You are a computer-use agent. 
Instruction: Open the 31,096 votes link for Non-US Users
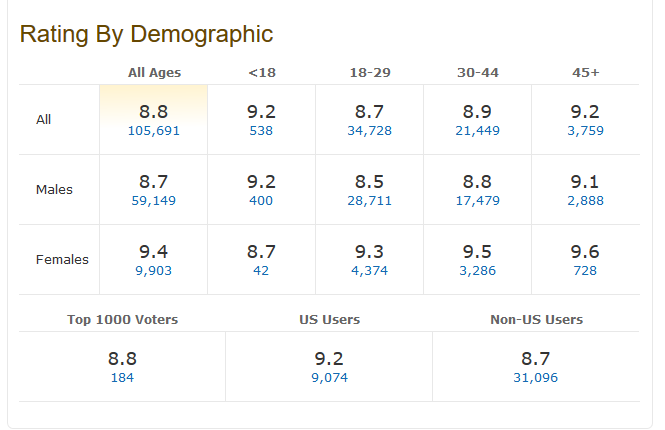pos(536,378)
